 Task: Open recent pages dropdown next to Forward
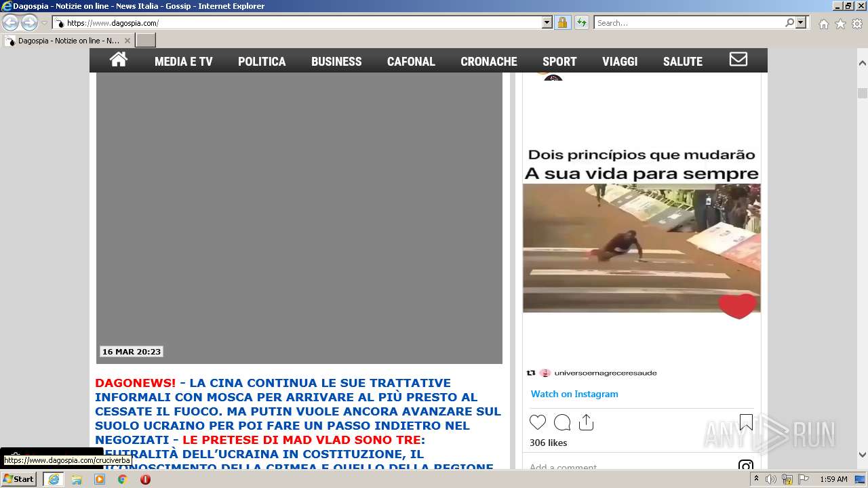(44, 23)
